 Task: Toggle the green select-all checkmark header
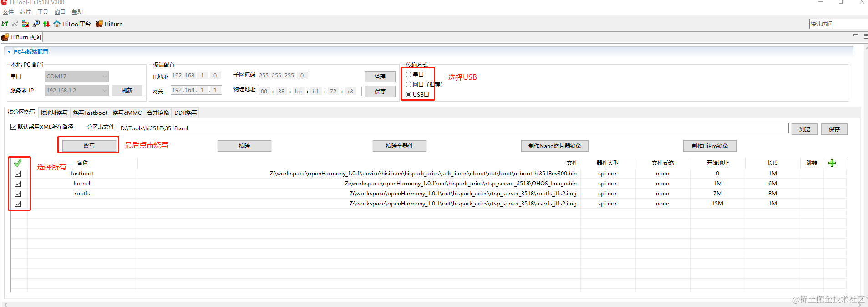coord(18,163)
